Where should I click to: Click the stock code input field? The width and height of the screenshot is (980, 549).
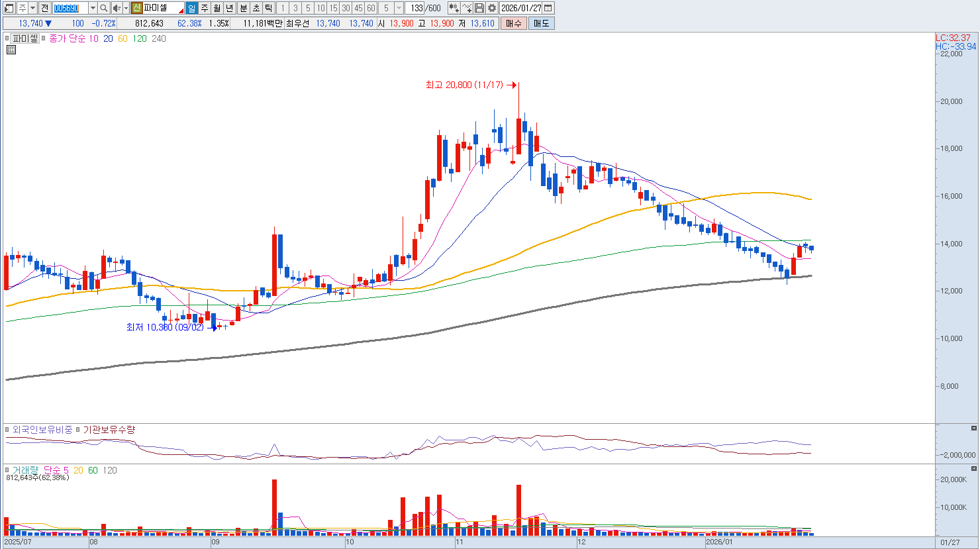70,8
